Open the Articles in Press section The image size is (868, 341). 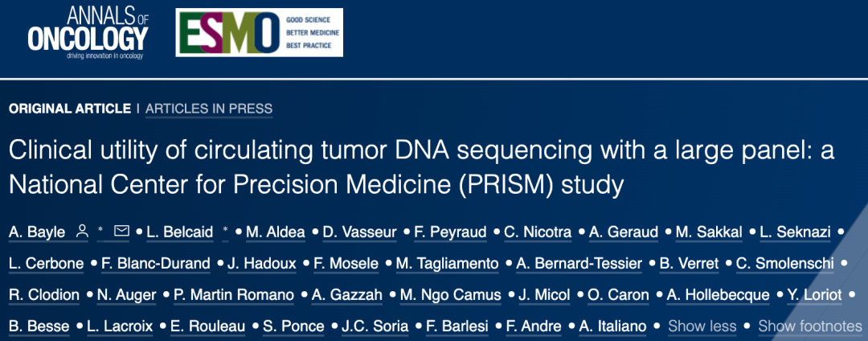tap(209, 109)
